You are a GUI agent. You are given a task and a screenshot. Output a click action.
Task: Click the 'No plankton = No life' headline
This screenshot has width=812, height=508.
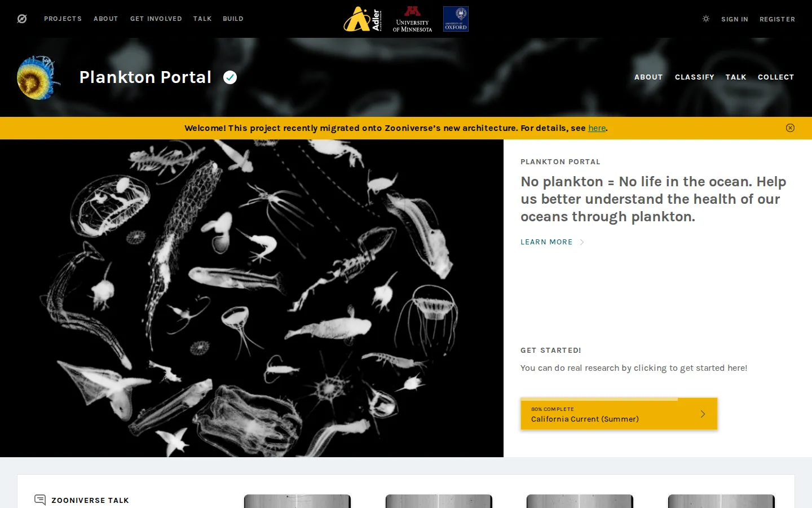pyautogui.click(x=653, y=199)
